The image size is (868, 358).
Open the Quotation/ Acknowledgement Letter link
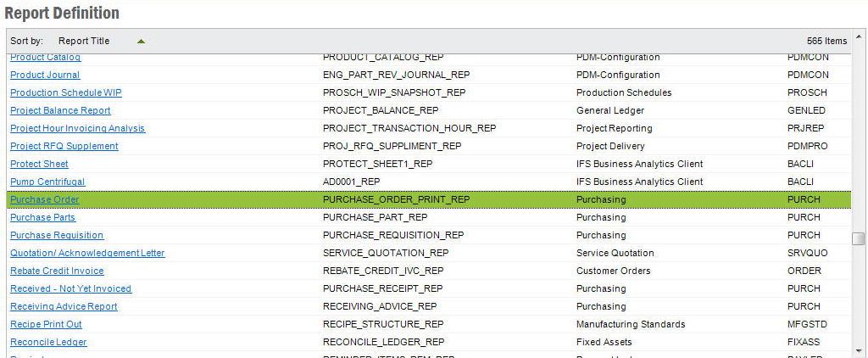(87, 253)
